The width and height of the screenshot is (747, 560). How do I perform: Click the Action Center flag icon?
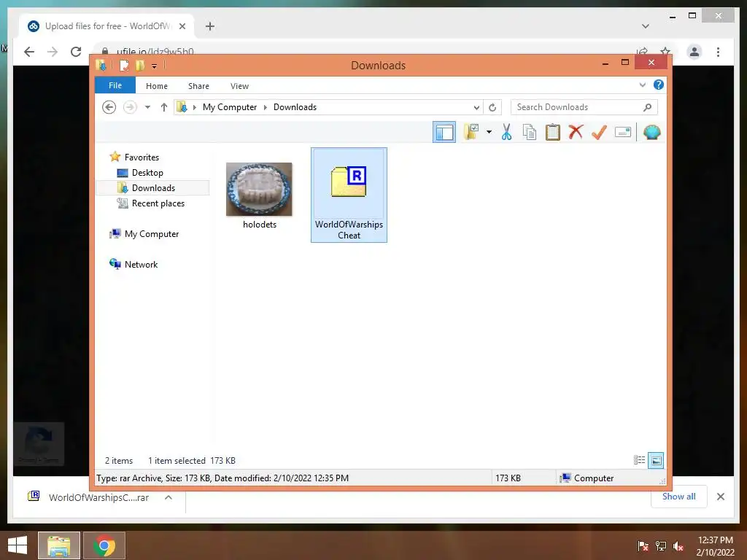point(643,545)
